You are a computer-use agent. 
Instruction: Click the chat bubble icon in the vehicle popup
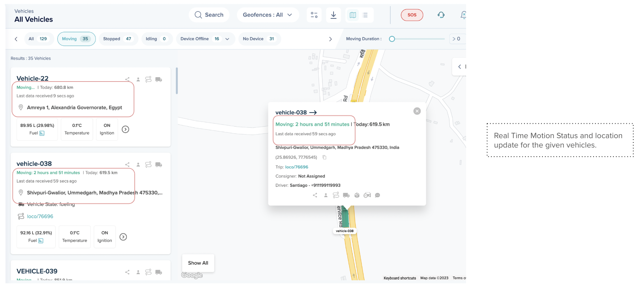coord(377,195)
